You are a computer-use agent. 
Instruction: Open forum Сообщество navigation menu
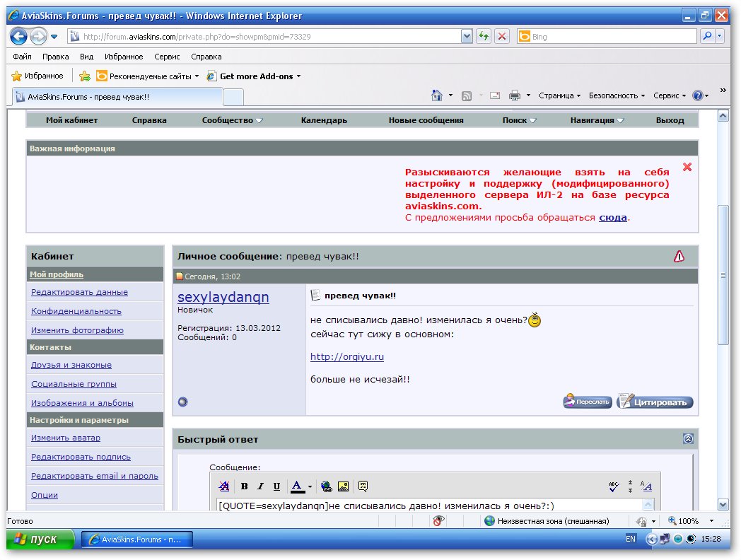pyautogui.click(x=232, y=120)
